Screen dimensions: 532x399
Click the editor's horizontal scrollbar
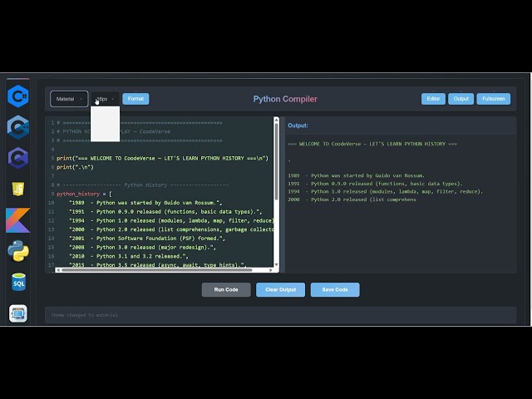(158, 269)
